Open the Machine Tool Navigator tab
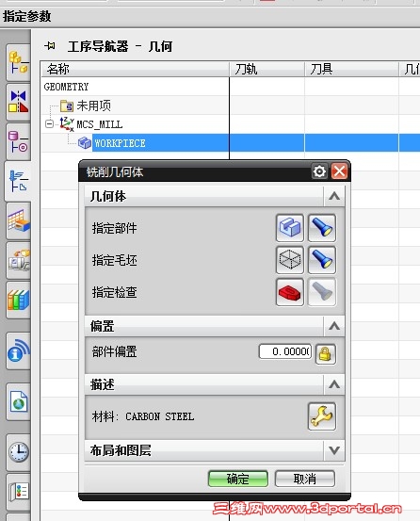420x521 pixels. tap(18, 260)
